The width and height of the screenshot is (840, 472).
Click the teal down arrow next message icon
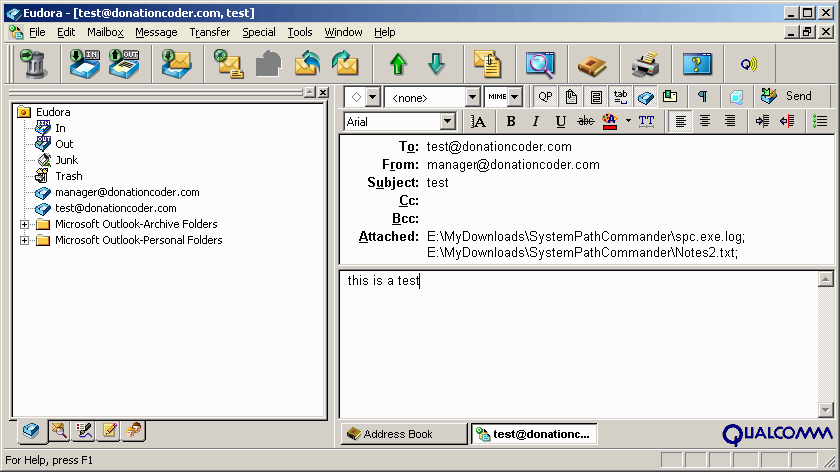click(x=437, y=64)
